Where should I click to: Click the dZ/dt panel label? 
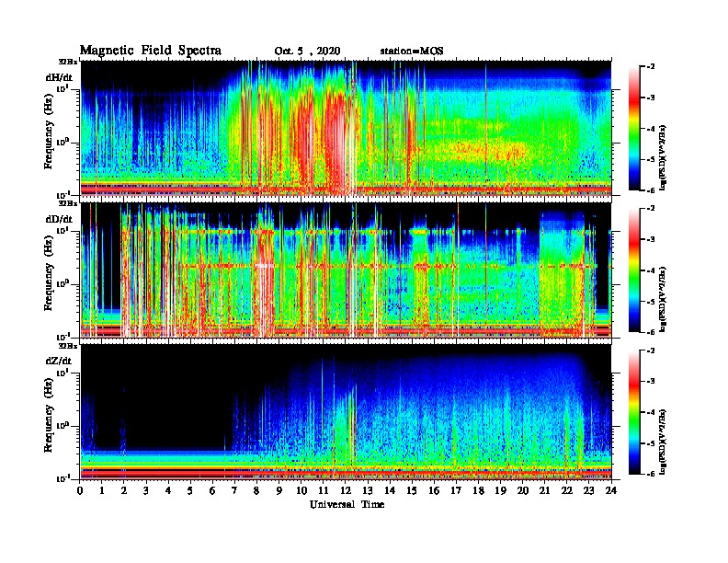point(59,361)
